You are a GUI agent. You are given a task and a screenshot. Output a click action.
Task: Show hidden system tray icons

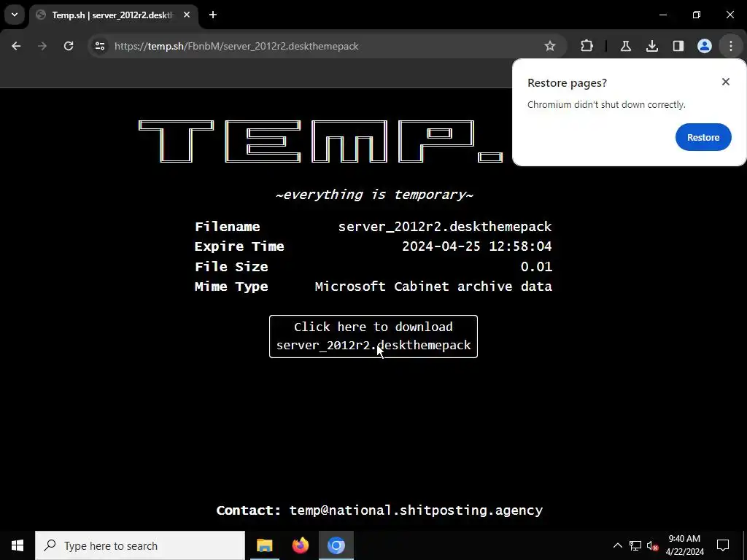(x=617, y=545)
